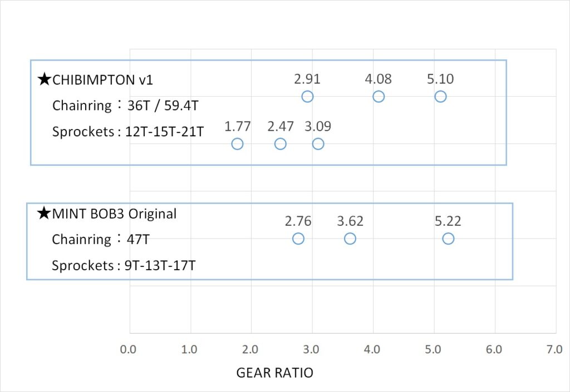Select the 4.0 axis tick label
This screenshot has height=392, width=570.
372,350
